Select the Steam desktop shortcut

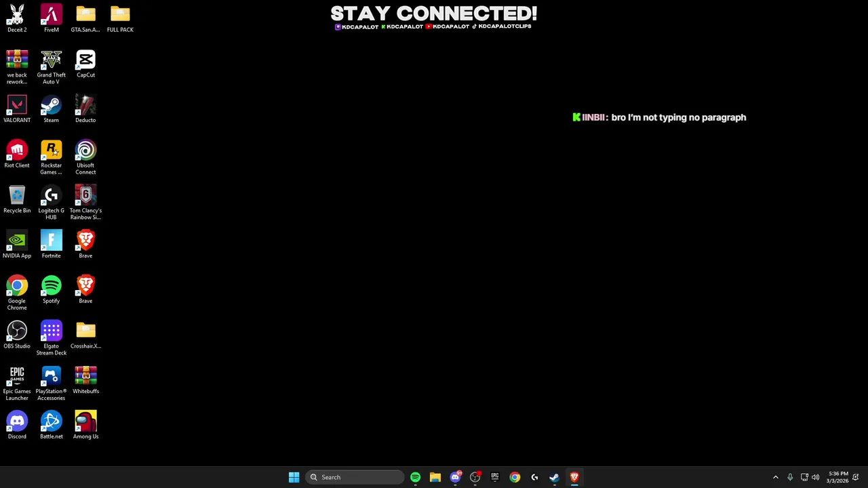(51, 109)
